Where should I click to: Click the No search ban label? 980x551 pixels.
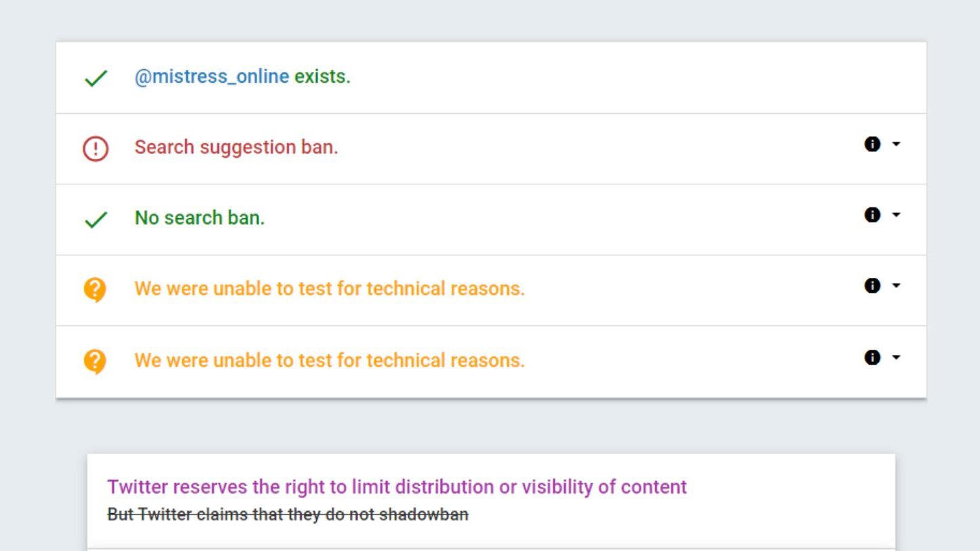[x=199, y=218]
